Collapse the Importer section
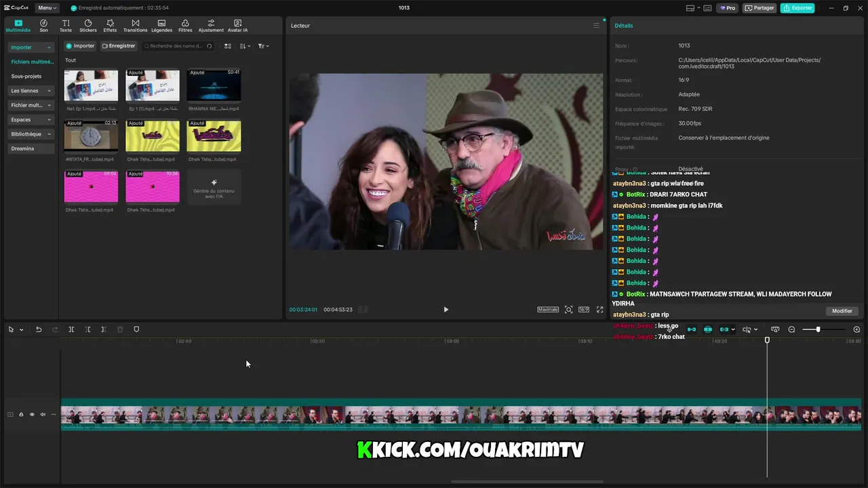 pyautogui.click(x=31, y=47)
